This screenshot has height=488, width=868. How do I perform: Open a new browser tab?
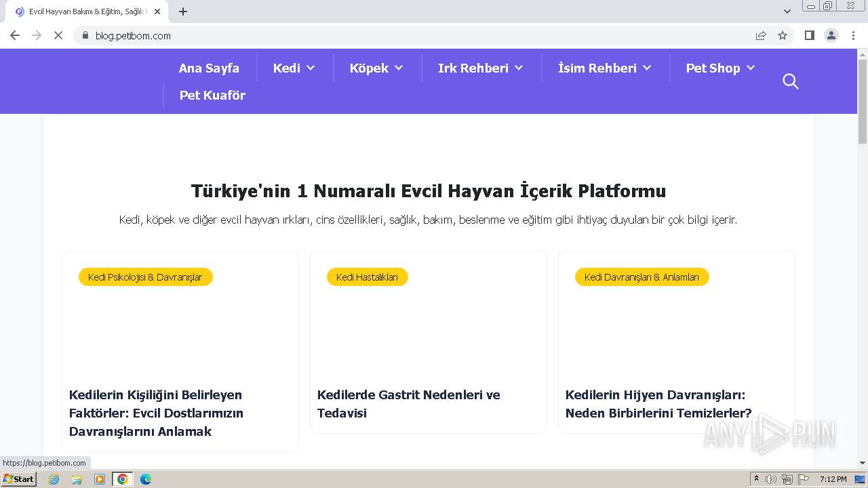183,12
